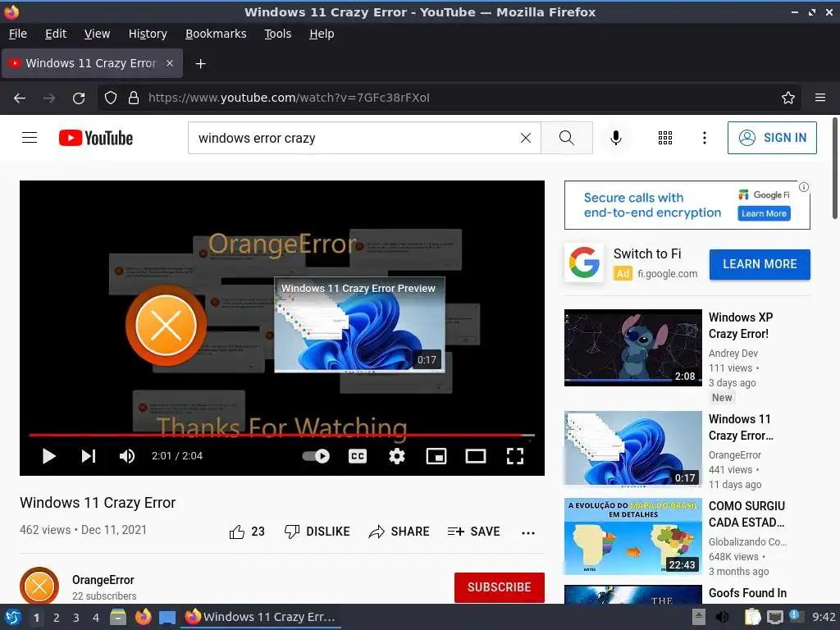Save the video to a playlist
This screenshot has height=630, width=840.
click(473, 532)
